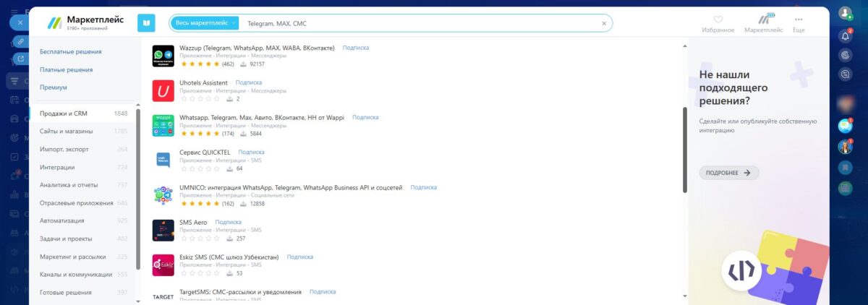This screenshot has width=868, height=305.
Task: Open Маркетплейс icon in top-right header
Action: pyautogui.click(x=764, y=20)
